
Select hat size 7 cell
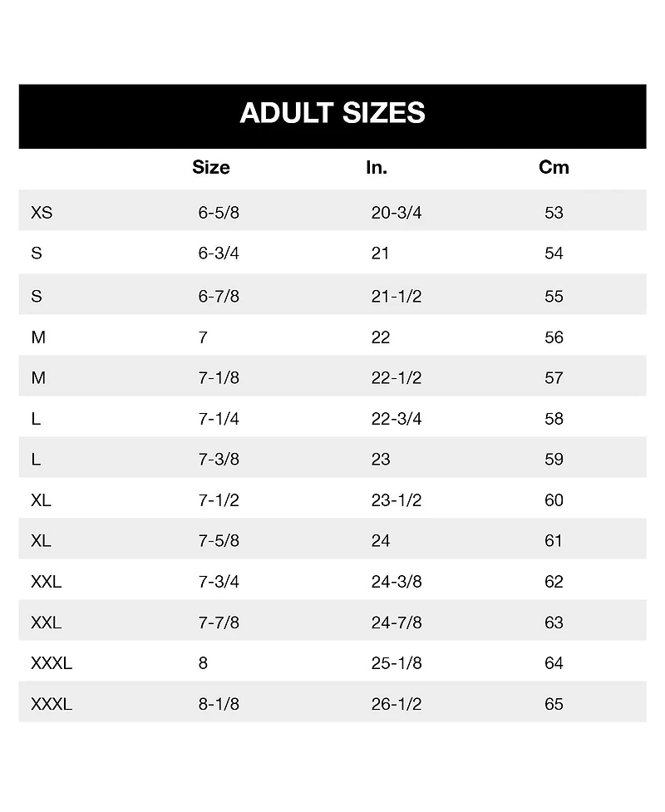(203, 337)
